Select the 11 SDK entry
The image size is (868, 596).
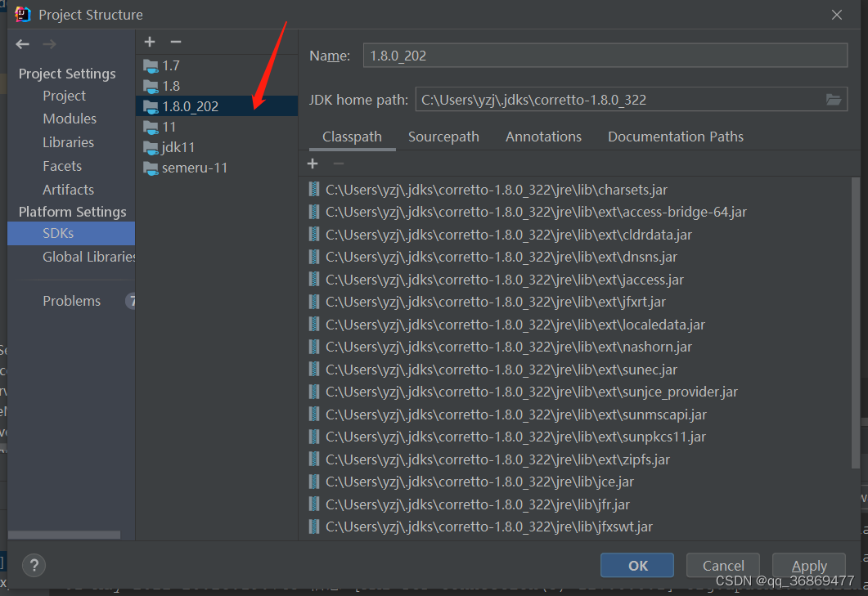[x=217, y=128]
